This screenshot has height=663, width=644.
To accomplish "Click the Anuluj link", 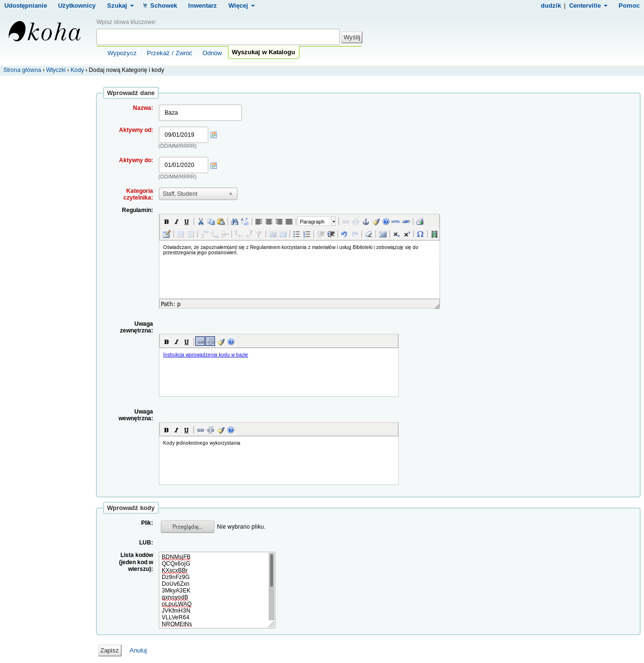I will click(138, 651).
